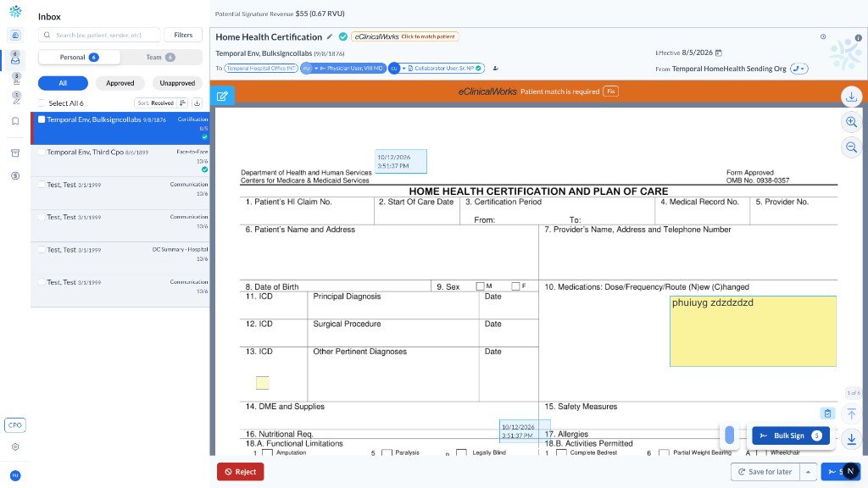This screenshot has width=868, height=488.
Task: Edit the Home Health Certification title pencil
Action: 330,36
